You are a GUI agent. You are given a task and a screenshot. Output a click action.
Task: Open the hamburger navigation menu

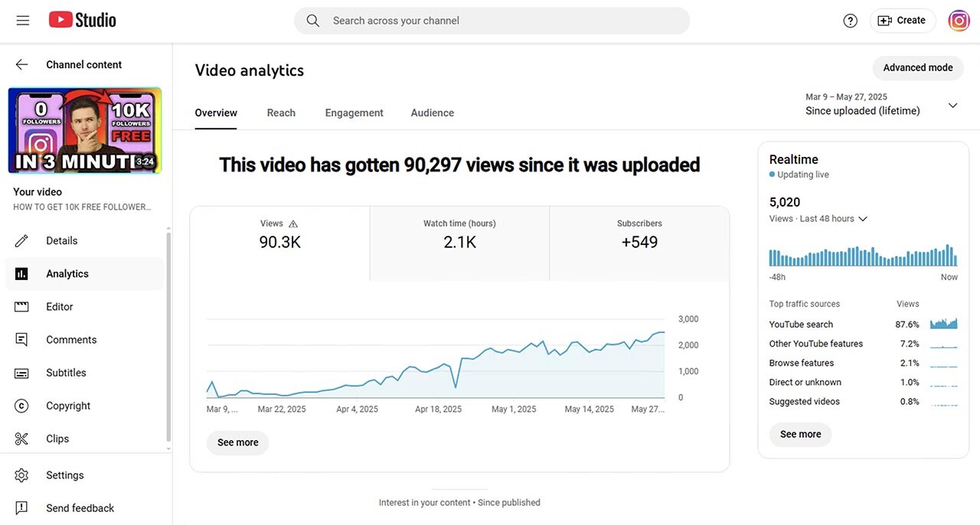[x=23, y=21]
